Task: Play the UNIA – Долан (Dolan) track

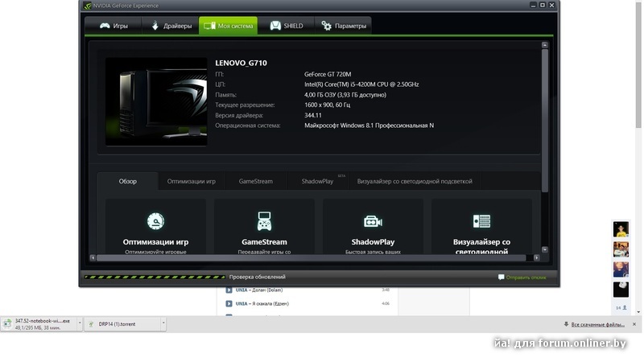Action: 229,290
